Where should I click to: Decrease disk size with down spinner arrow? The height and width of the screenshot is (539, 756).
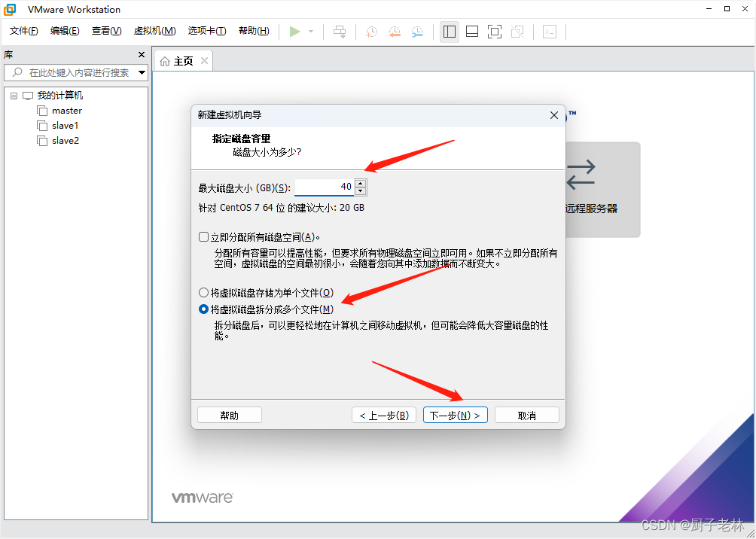pos(360,191)
